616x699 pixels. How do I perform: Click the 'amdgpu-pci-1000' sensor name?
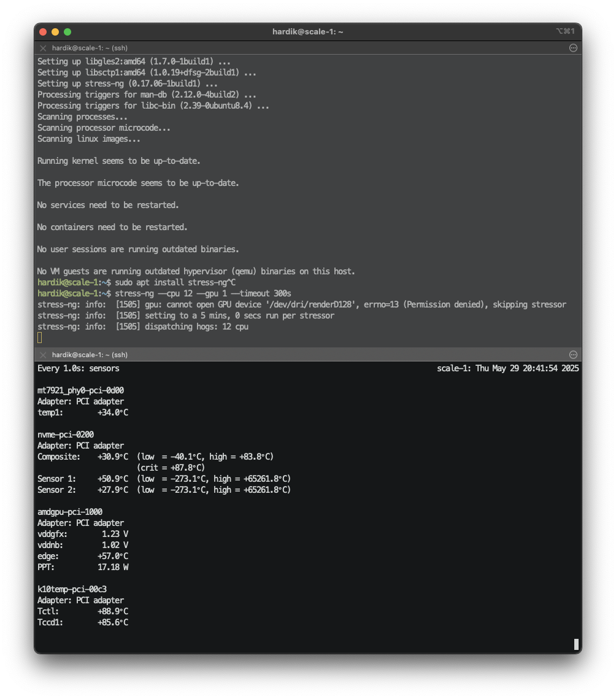70,512
